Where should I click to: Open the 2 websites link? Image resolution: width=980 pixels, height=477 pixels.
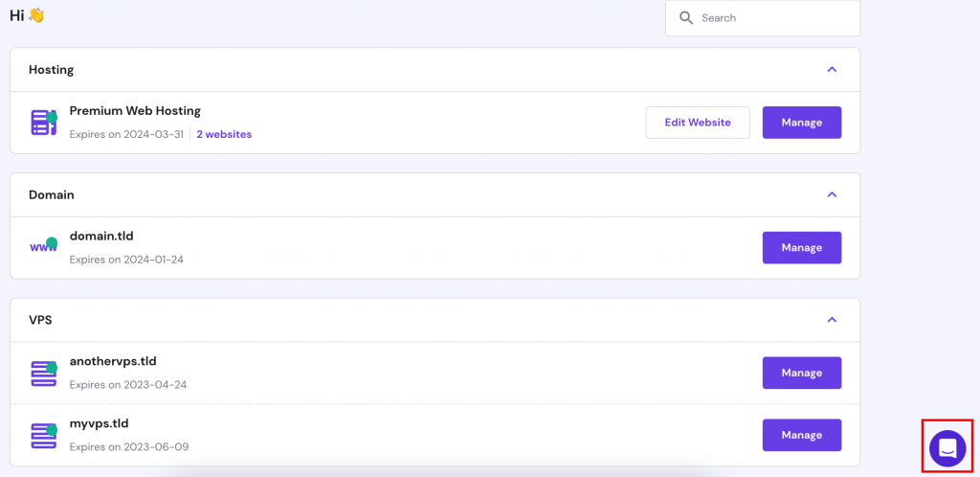point(224,135)
